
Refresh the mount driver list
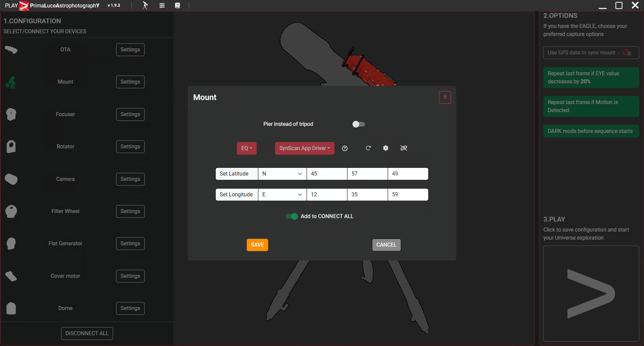pyautogui.click(x=368, y=148)
